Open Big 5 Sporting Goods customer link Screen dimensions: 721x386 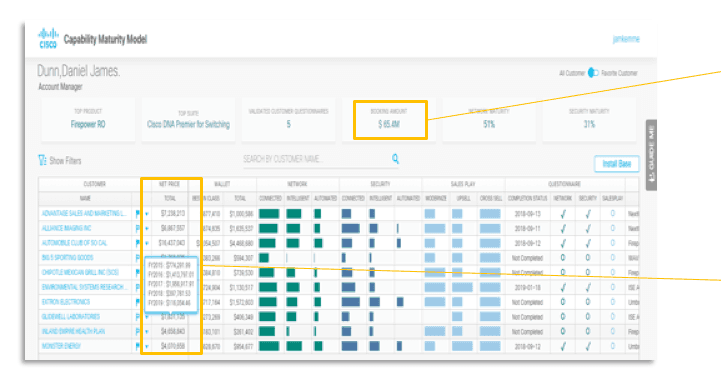68,258
